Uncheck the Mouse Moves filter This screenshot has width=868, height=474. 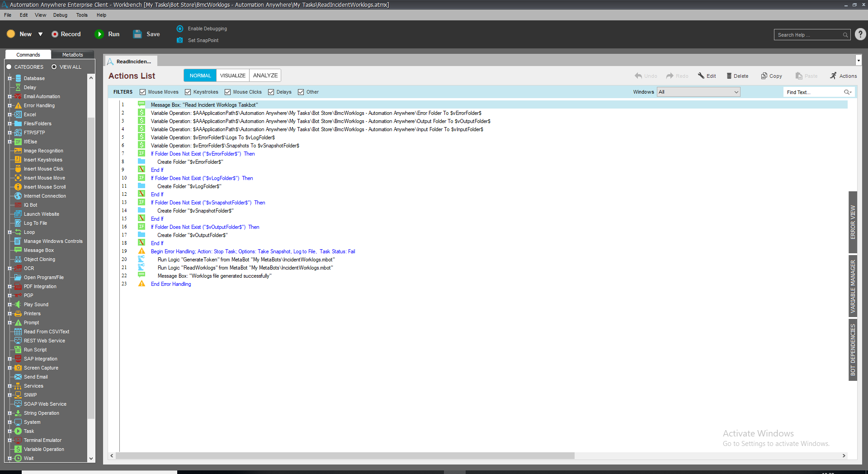tap(142, 92)
